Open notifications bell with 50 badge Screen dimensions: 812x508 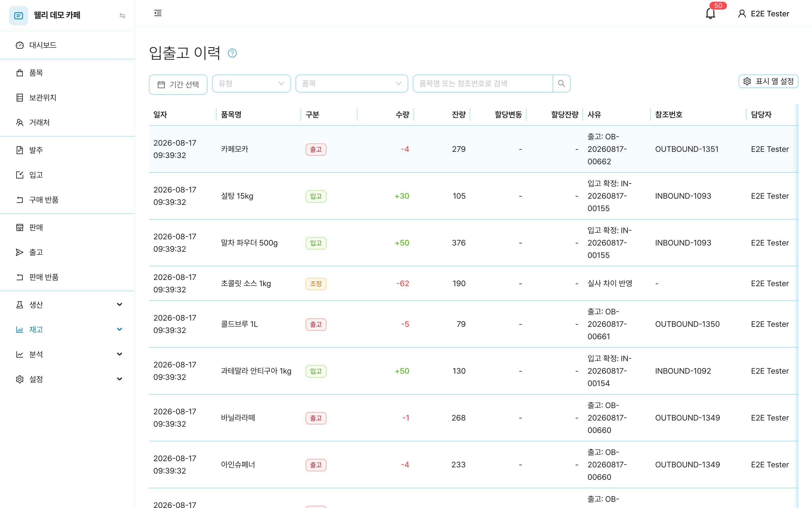(710, 14)
